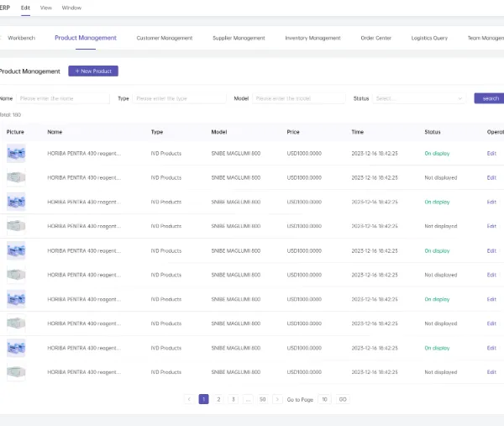The height and width of the screenshot is (426, 504).
Task: Open product thumbnail in tenth table row
Action: click(16, 372)
